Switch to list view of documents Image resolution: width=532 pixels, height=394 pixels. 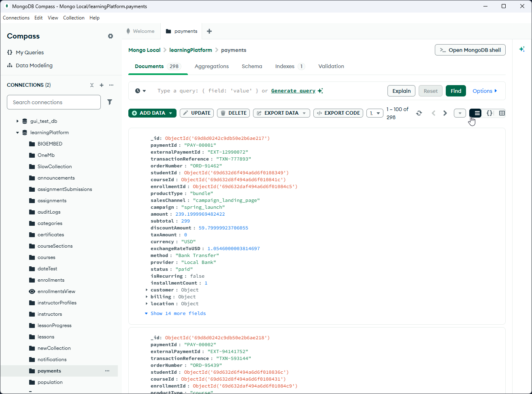pyautogui.click(x=476, y=113)
